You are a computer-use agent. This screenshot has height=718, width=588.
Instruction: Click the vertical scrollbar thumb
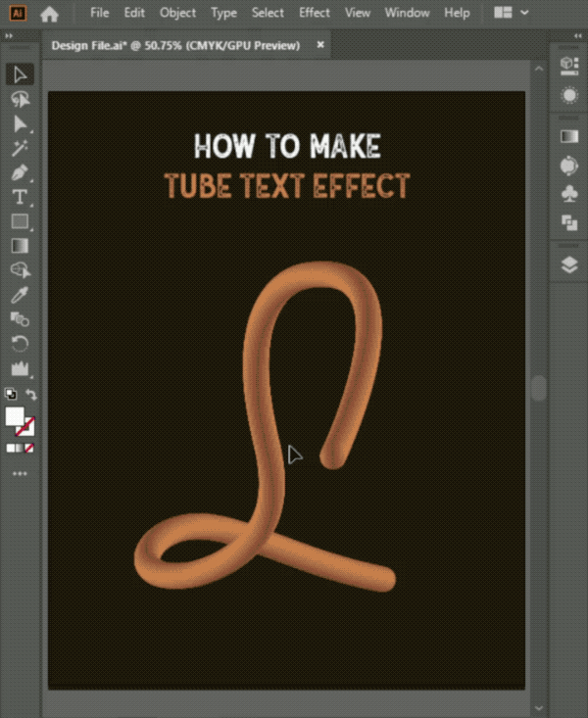[539, 388]
